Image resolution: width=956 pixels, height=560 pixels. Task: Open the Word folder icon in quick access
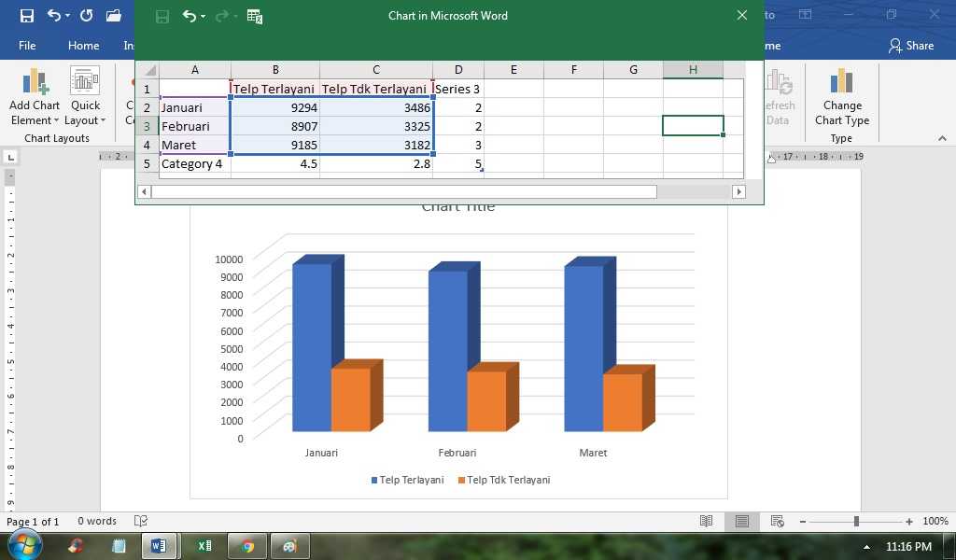click(x=114, y=16)
